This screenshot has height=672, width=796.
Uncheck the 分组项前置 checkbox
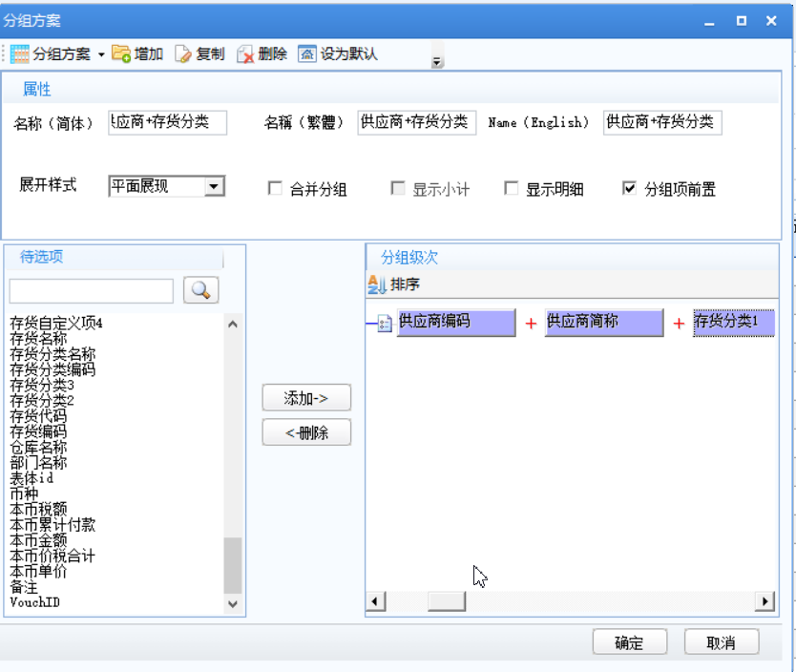[x=629, y=188]
